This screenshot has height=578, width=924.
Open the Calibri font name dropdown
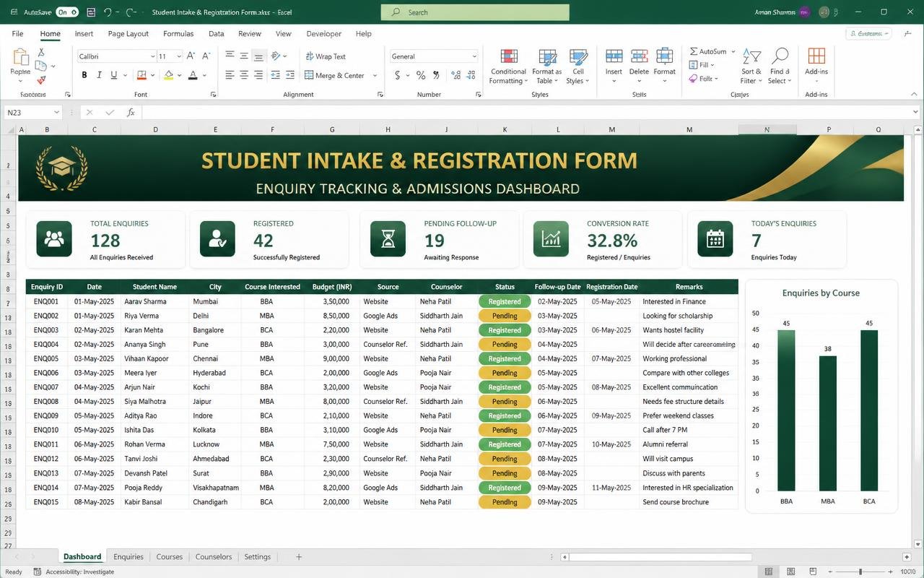point(152,56)
